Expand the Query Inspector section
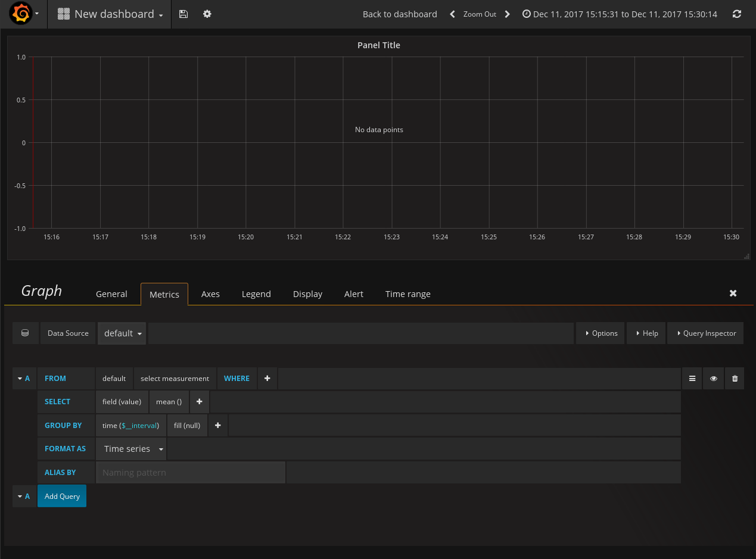The width and height of the screenshot is (756, 559). tap(706, 333)
